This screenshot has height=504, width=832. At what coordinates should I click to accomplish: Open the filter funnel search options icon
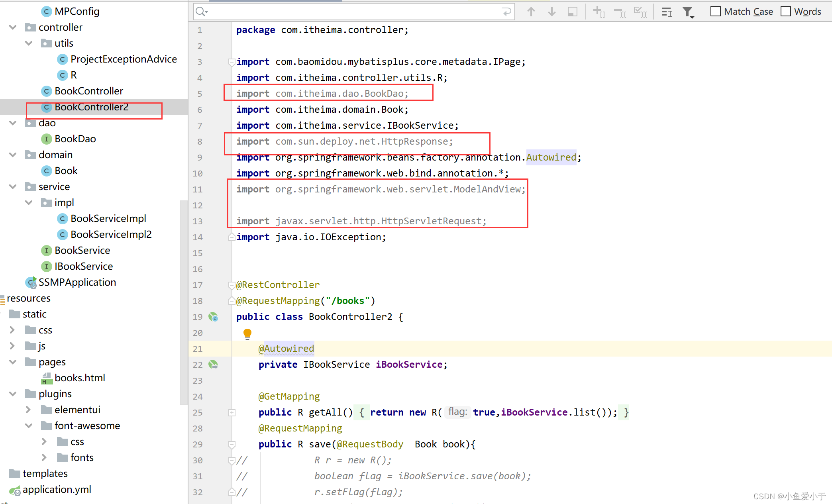(688, 12)
